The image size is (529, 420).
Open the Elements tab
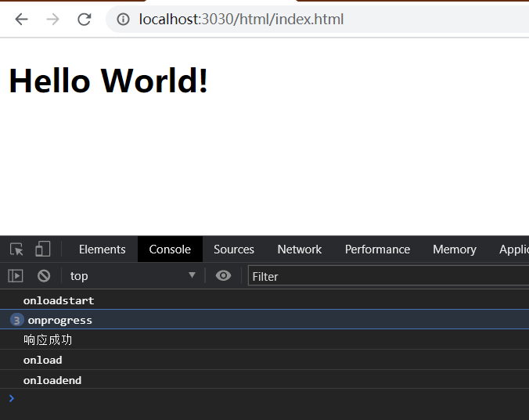[103, 249]
